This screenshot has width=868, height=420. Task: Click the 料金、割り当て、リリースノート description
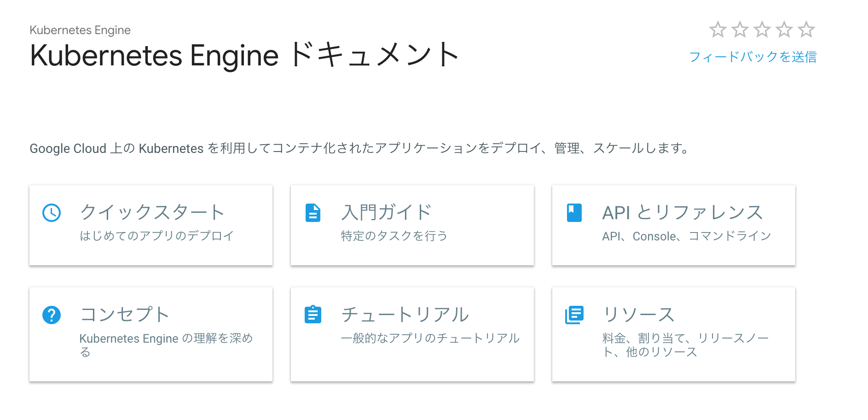tap(686, 345)
